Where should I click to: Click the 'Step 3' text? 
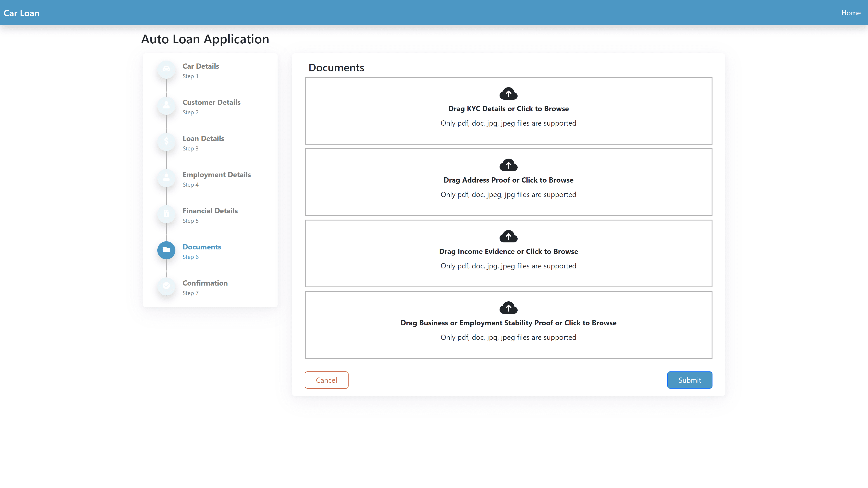[190, 148]
